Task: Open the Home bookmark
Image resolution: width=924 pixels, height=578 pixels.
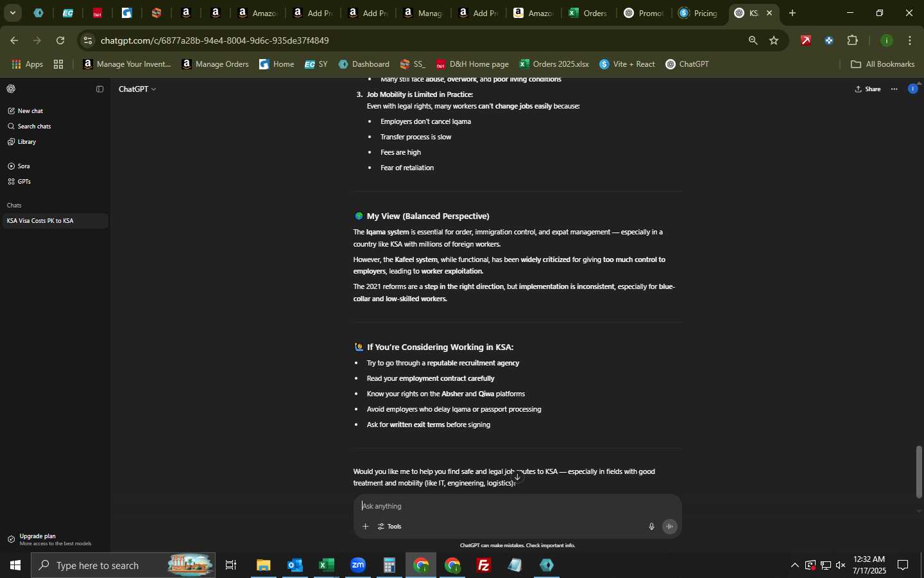Action: (x=277, y=64)
